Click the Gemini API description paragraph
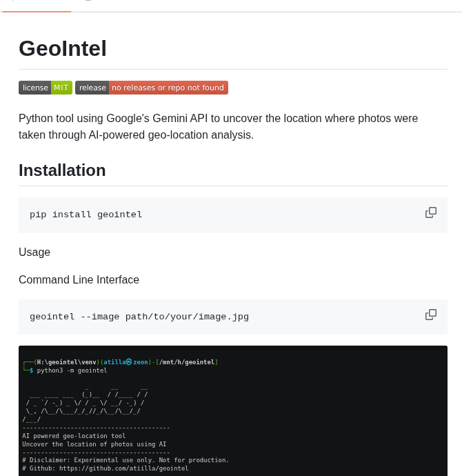 point(218,126)
